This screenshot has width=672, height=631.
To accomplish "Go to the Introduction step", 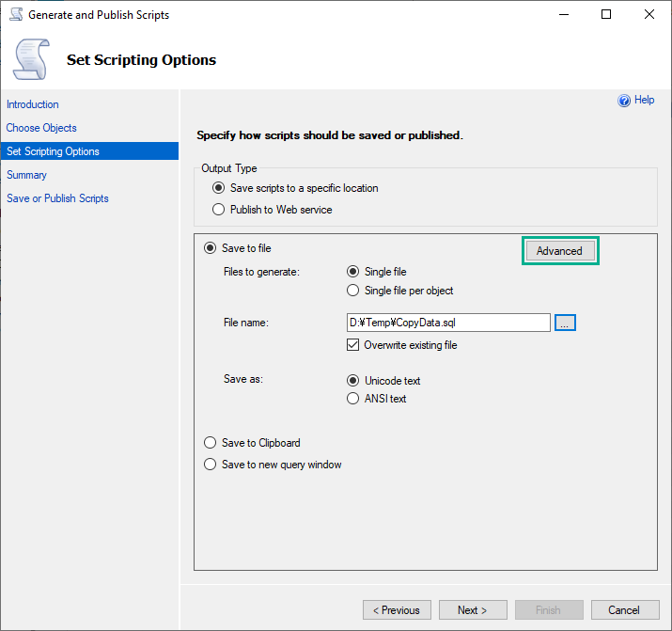I will [x=33, y=104].
